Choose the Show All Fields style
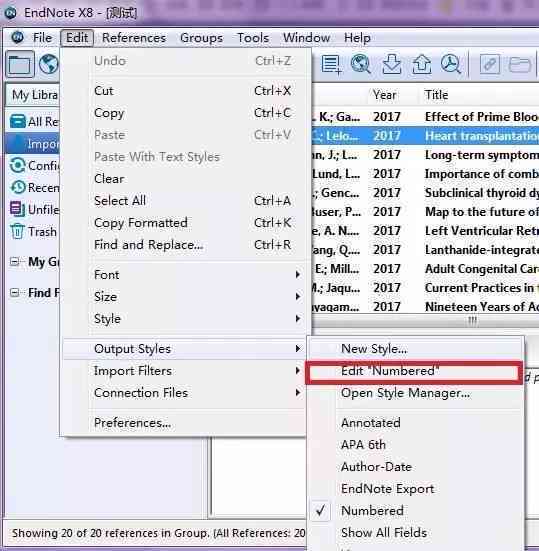The height and width of the screenshot is (551, 539). [x=415, y=533]
